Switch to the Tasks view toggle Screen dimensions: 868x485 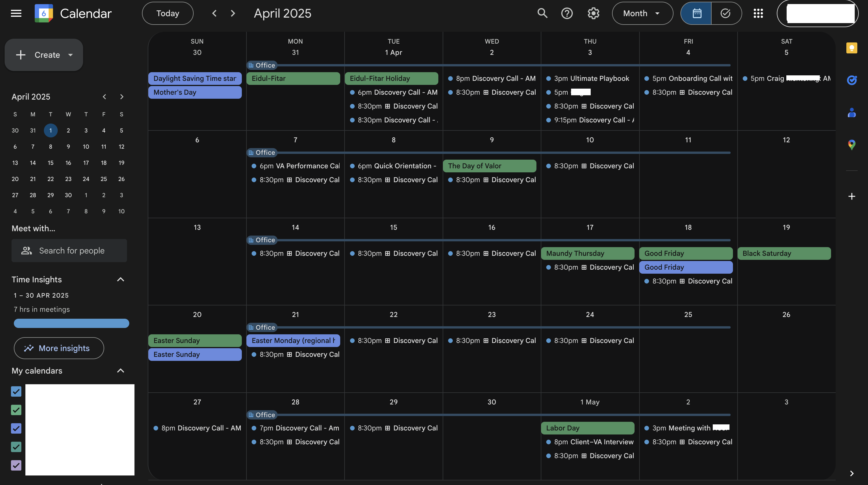coord(725,14)
